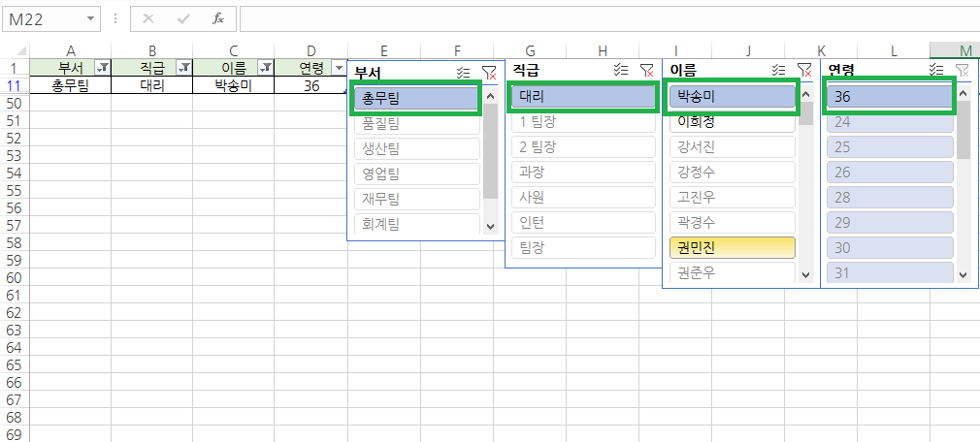Open the name box dropdown arrow

(x=91, y=18)
